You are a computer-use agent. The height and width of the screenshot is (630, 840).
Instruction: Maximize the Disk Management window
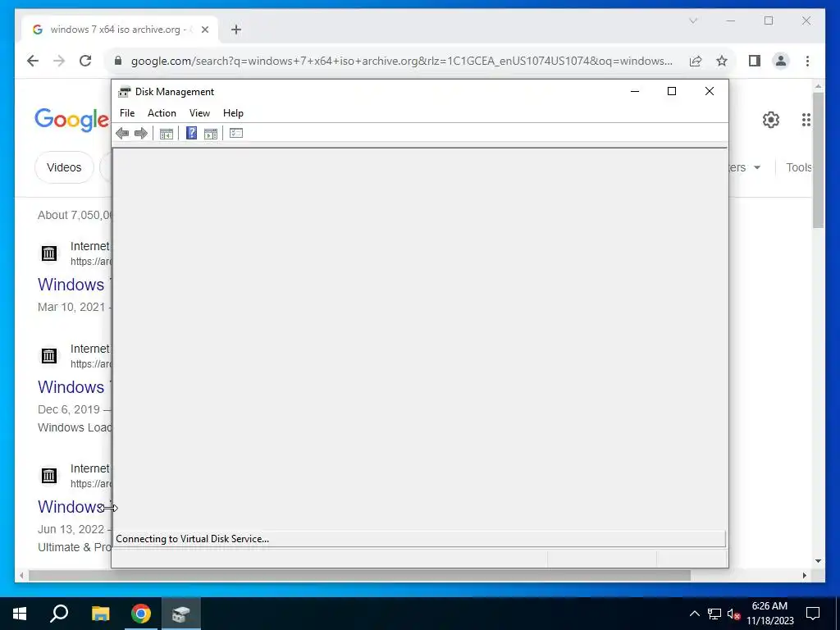[672, 92]
